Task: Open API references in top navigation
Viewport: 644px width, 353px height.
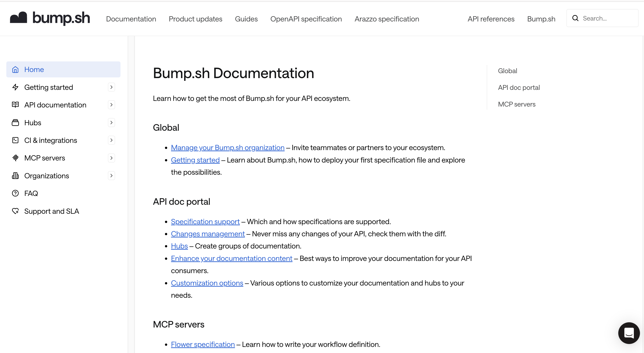Action: (491, 19)
